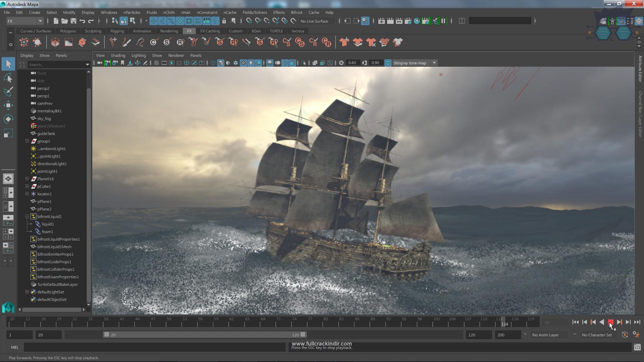Viewport: 644px width, 362px height.
Task: Expand the bifrostLiquid1 tree node
Action: 26,216
